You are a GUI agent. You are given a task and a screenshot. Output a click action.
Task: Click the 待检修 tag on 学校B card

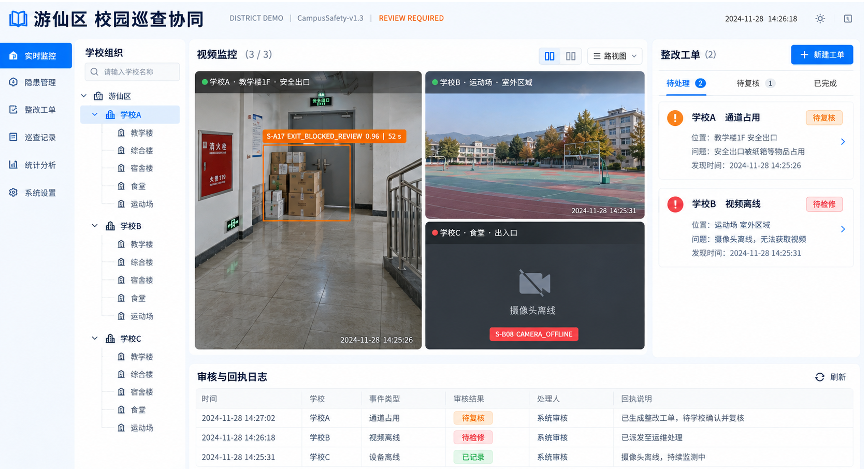tap(824, 204)
